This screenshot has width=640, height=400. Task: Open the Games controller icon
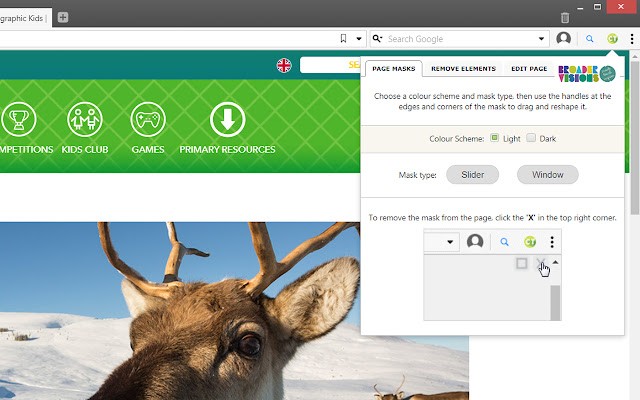tap(148, 120)
